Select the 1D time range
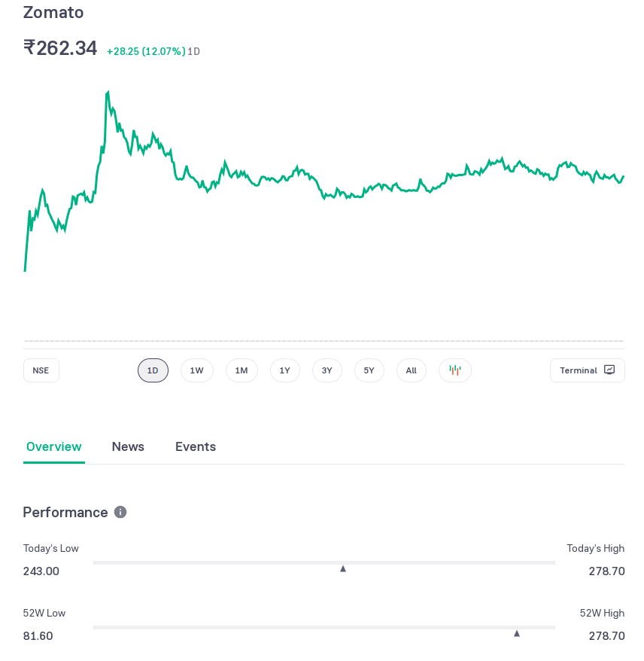The image size is (644, 661). [x=153, y=370]
